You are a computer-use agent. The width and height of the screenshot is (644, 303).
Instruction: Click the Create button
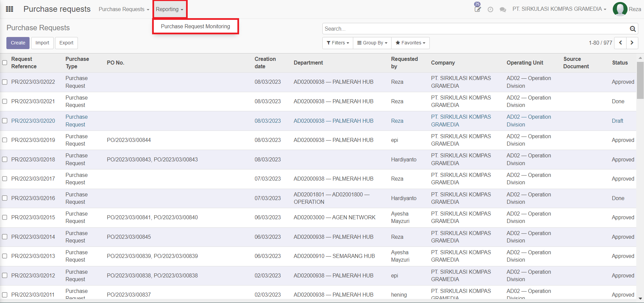coord(18,43)
